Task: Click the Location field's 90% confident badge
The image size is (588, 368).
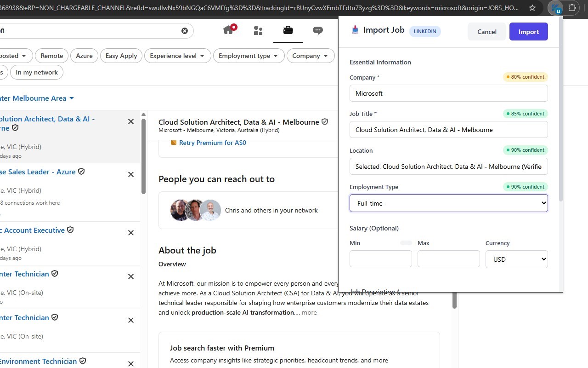Action: 526,150
